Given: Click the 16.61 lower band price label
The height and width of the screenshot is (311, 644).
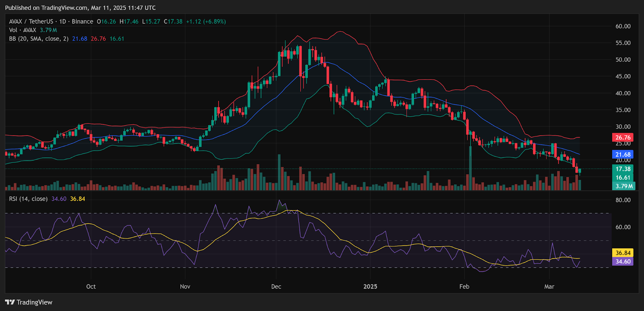Looking at the screenshot, I should [x=623, y=177].
